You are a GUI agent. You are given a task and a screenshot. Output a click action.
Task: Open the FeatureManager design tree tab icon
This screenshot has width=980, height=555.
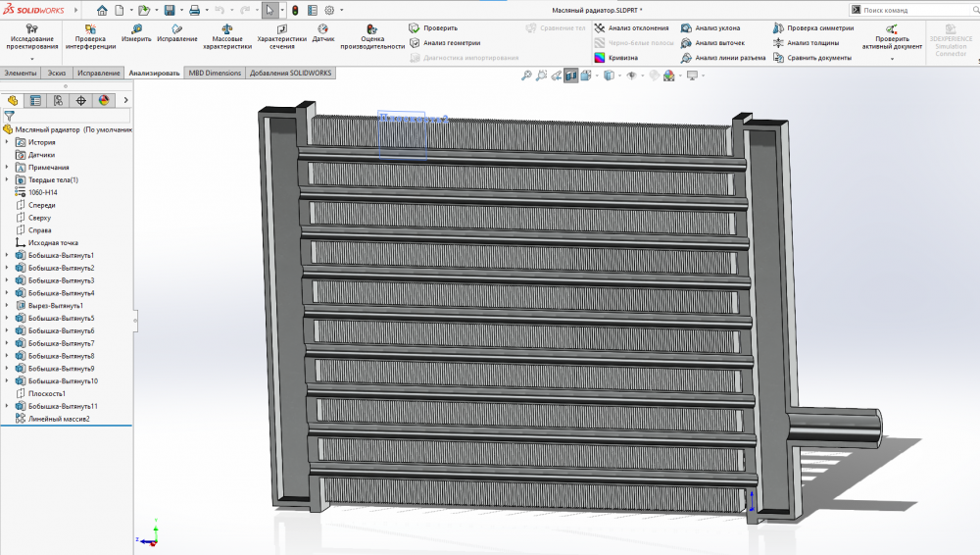(13, 100)
